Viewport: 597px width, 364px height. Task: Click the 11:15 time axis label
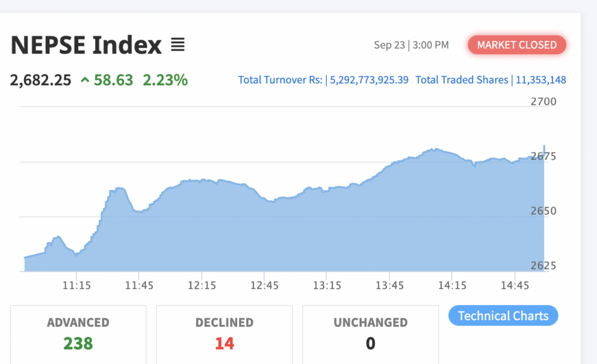point(76,285)
